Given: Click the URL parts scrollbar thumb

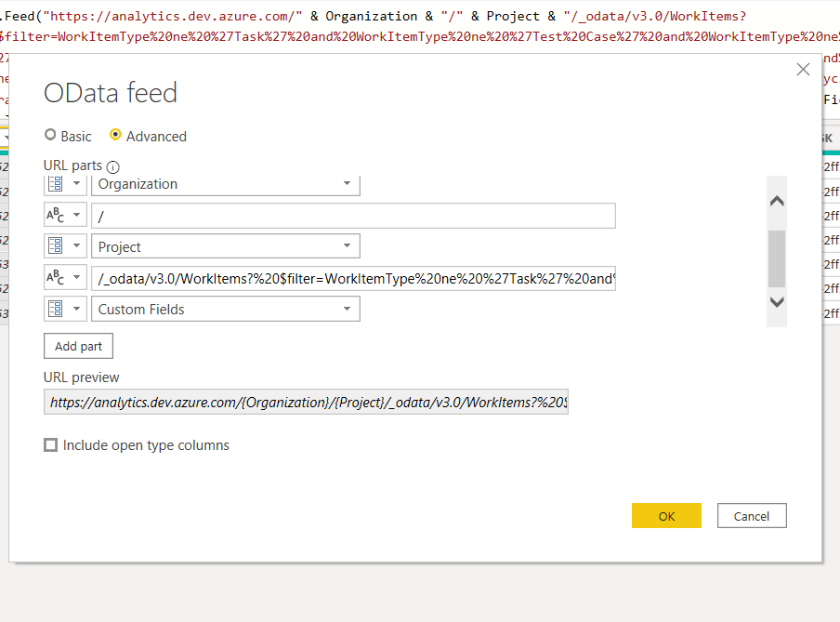Looking at the screenshot, I should 777,259.
